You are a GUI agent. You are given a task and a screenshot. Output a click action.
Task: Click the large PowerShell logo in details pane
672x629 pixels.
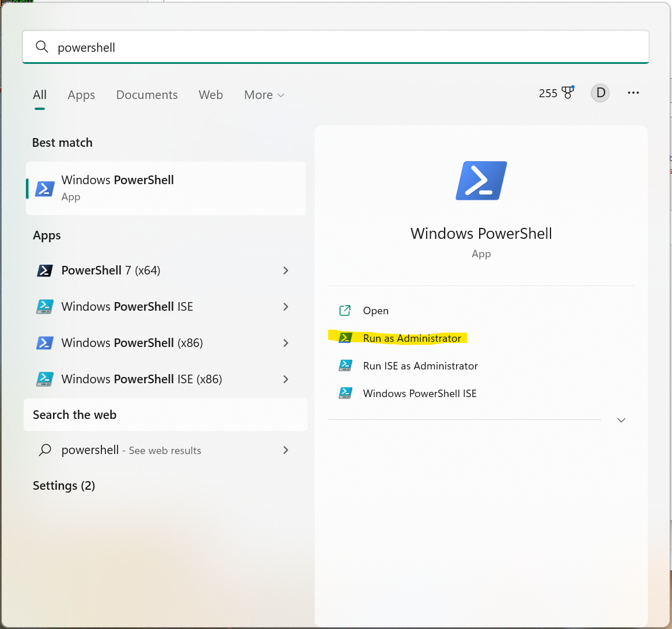point(481,181)
